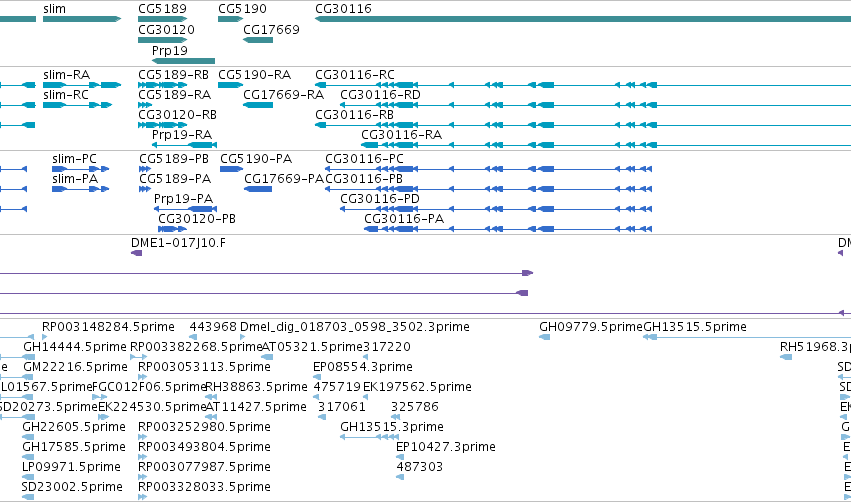
Task: Click EST RP003493804.5prime
Action: pos(204,447)
